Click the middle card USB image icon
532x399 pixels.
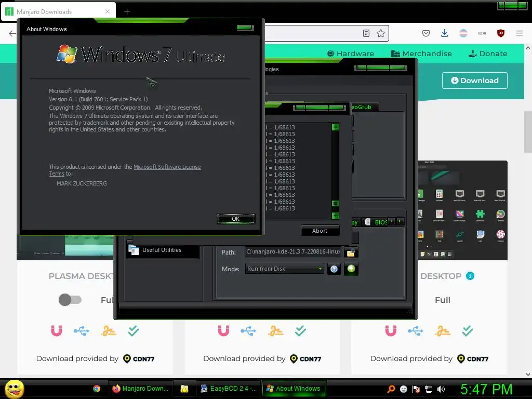[248, 331]
